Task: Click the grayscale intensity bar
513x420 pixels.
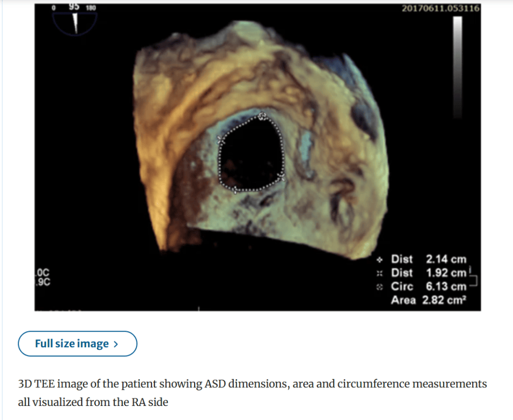Action: (x=457, y=67)
